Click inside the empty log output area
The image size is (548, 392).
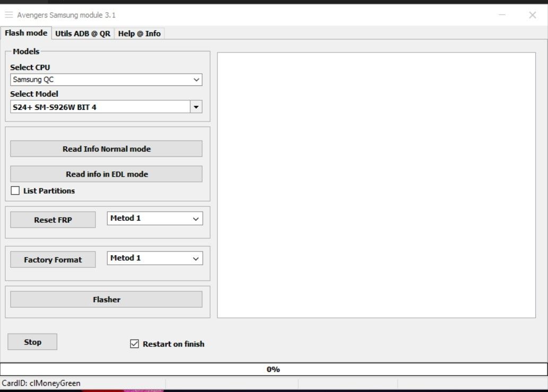point(377,185)
